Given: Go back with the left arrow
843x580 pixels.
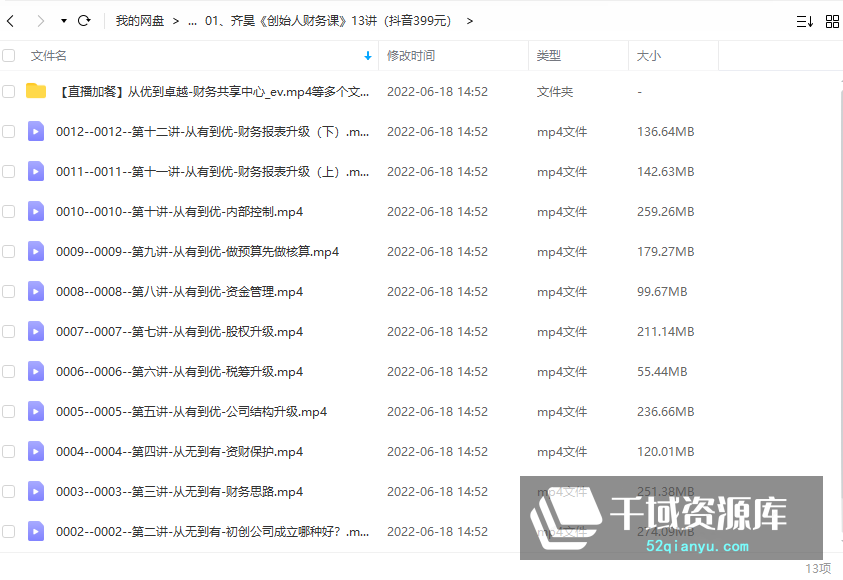Looking at the screenshot, I should click(10, 21).
